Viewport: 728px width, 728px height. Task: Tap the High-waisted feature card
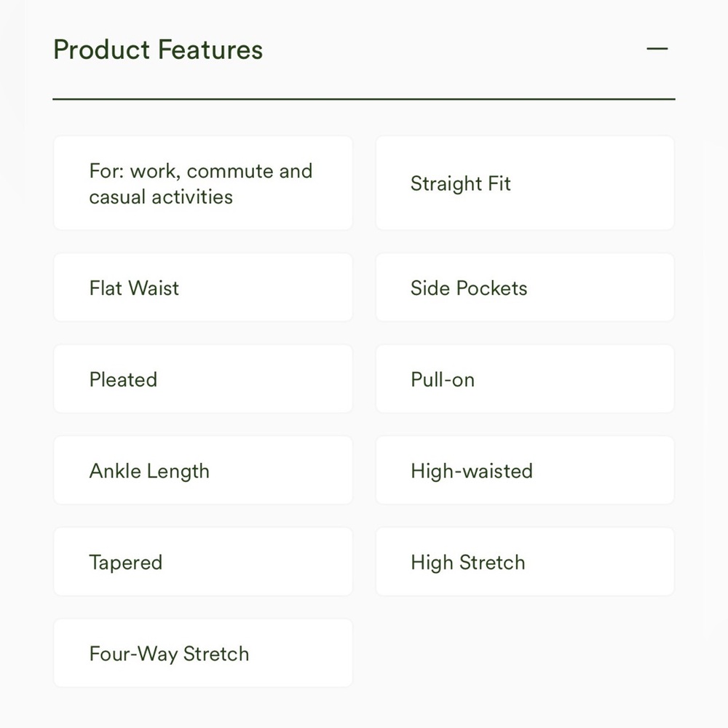[x=525, y=471]
